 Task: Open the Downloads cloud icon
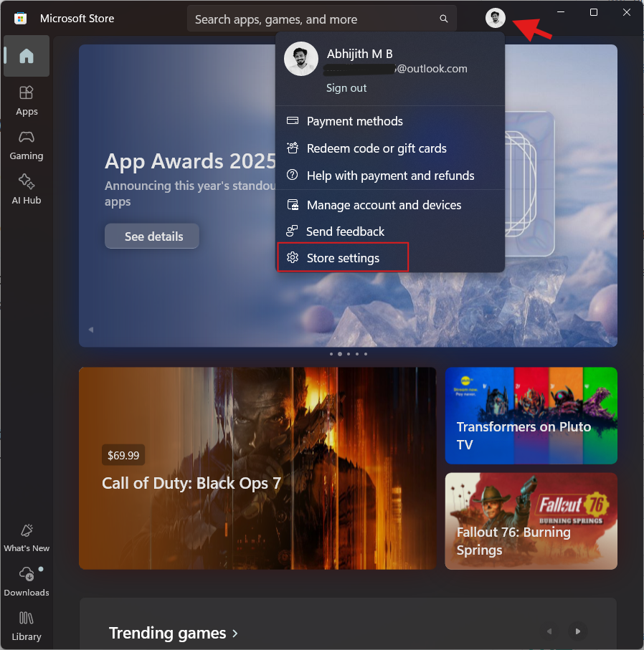coord(26,573)
